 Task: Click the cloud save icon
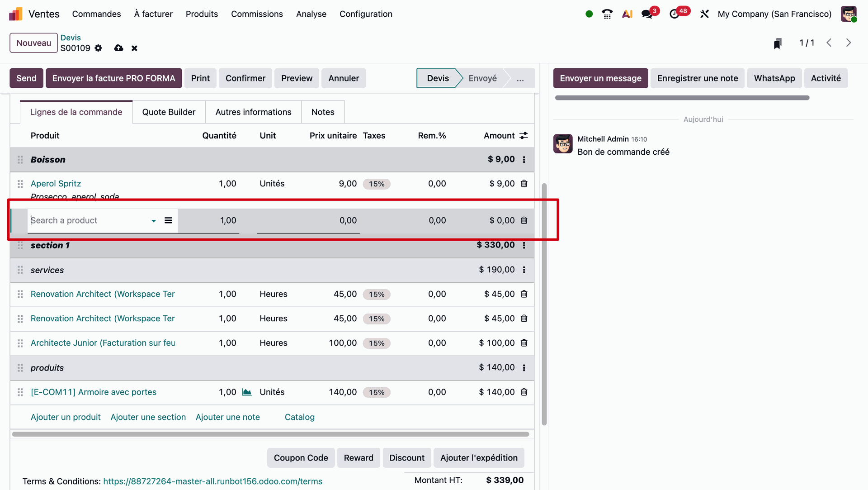point(118,48)
